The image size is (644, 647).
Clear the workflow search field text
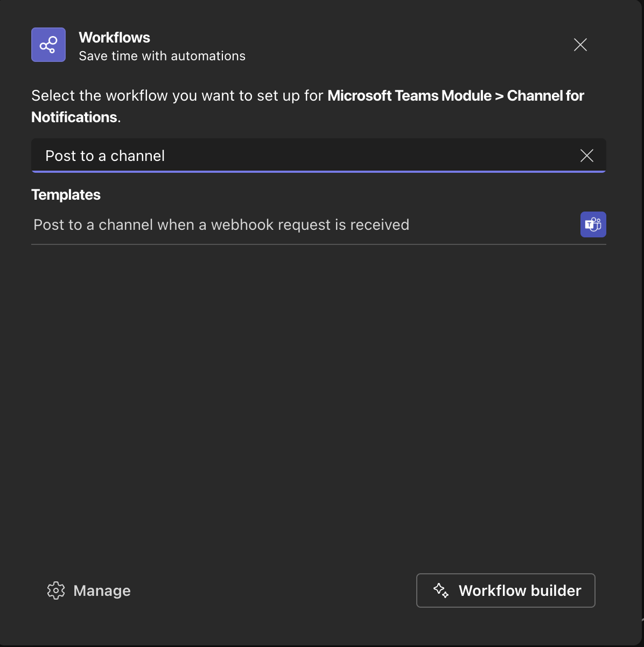pyautogui.click(x=587, y=156)
